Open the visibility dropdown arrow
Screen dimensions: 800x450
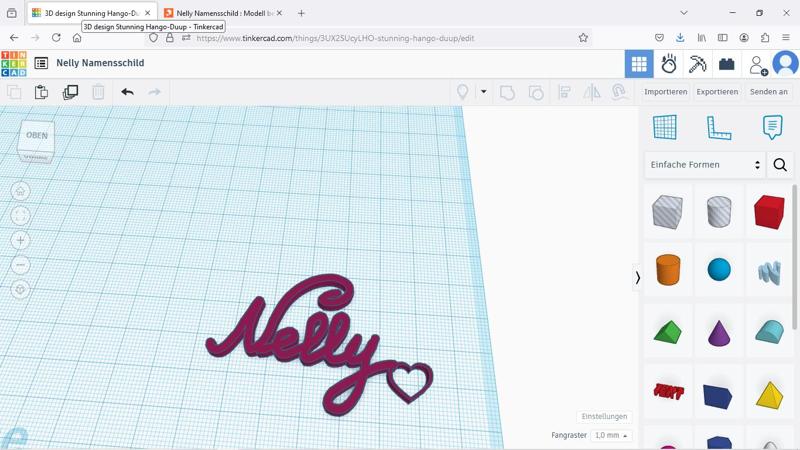[x=484, y=92]
